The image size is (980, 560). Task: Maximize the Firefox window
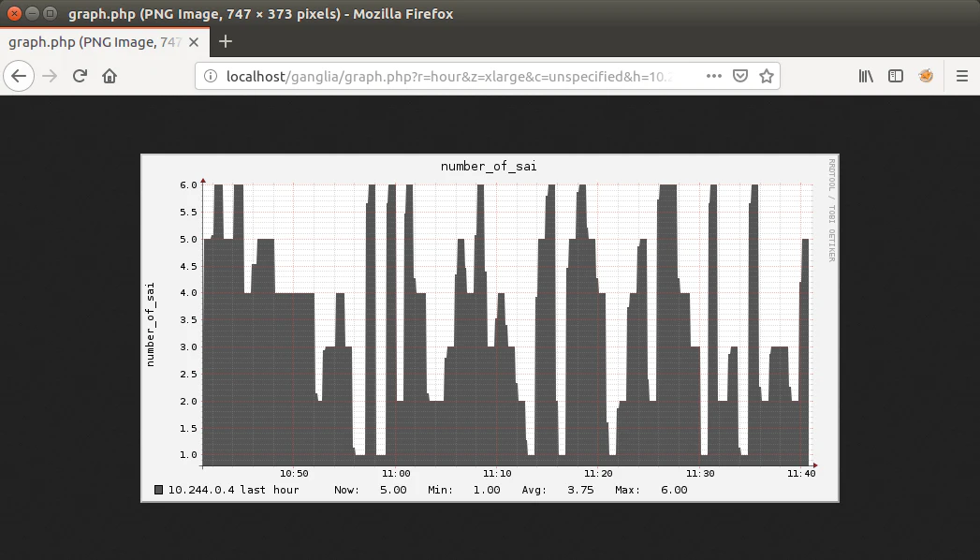tap(50, 13)
